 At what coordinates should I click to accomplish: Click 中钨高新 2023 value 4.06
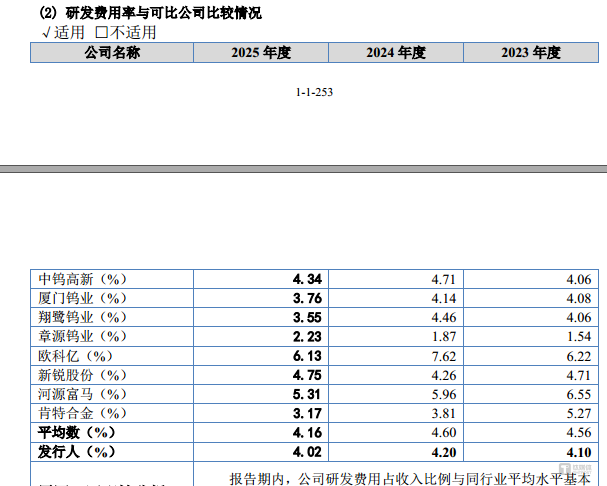pos(579,279)
